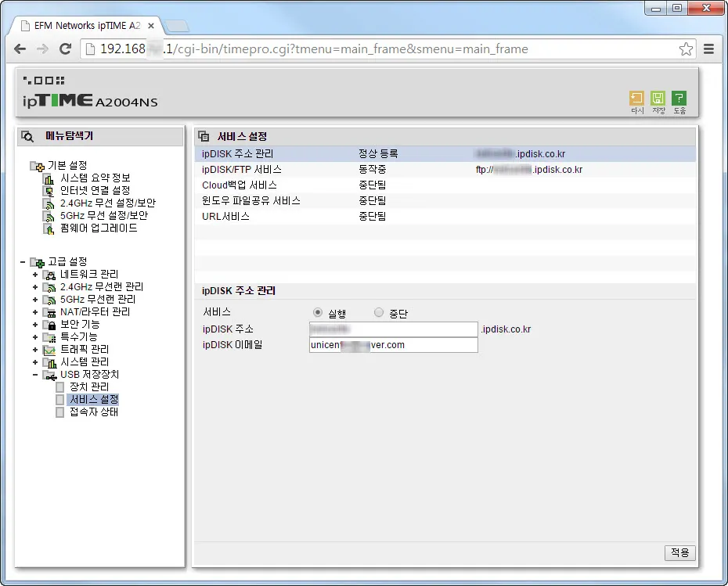This screenshot has height=586, width=728.
Task: Open the 도움 (help) icon
Action: pos(679,99)
